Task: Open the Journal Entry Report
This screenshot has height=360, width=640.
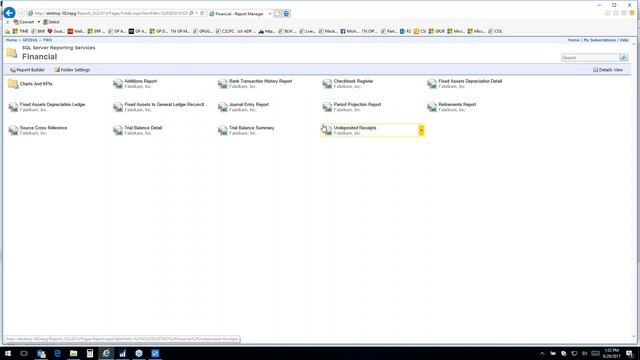Action: pyautogui.click(x=249, y=104)
